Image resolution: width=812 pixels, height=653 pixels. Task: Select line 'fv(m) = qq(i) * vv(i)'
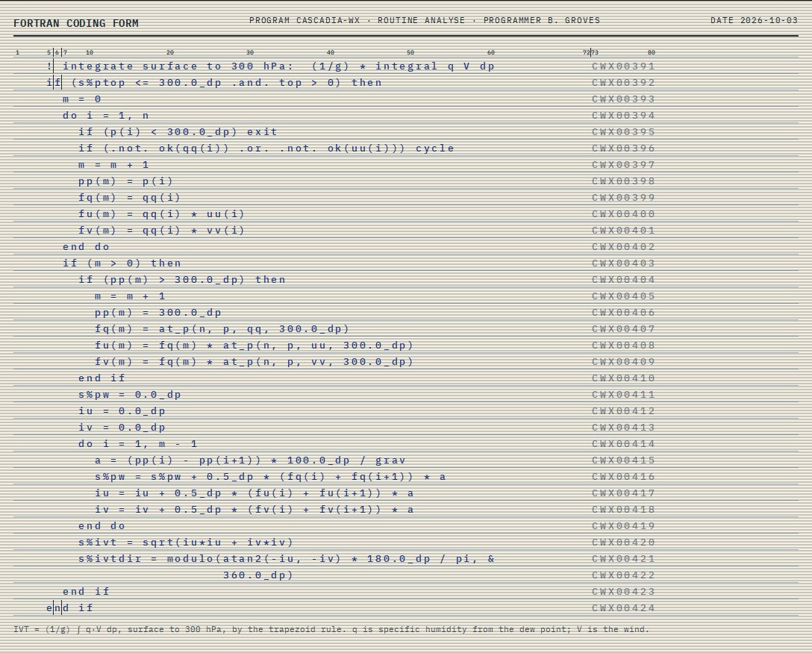click(161, 231)
